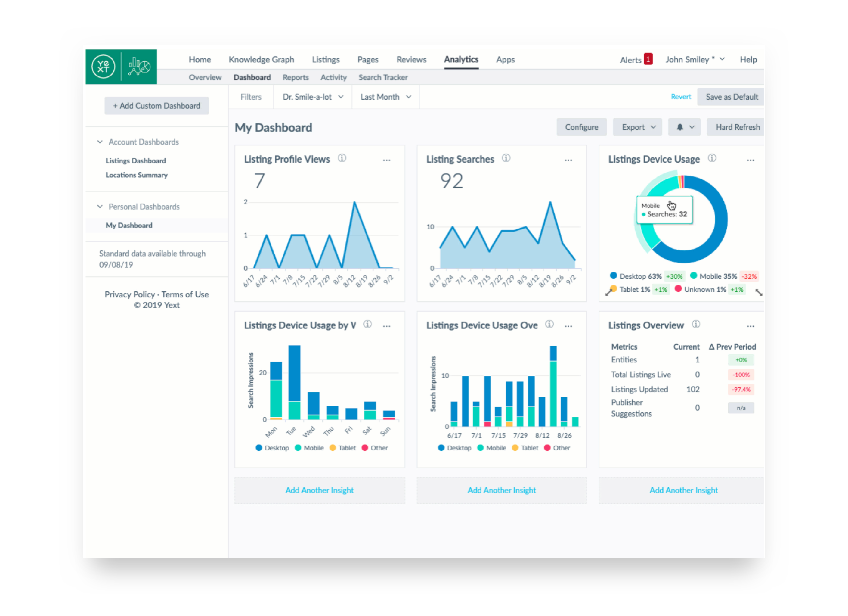Click info icon beside Listing Searches
Image resolution: width=848 pixels, height=616 pixels.
pos(506,158)
